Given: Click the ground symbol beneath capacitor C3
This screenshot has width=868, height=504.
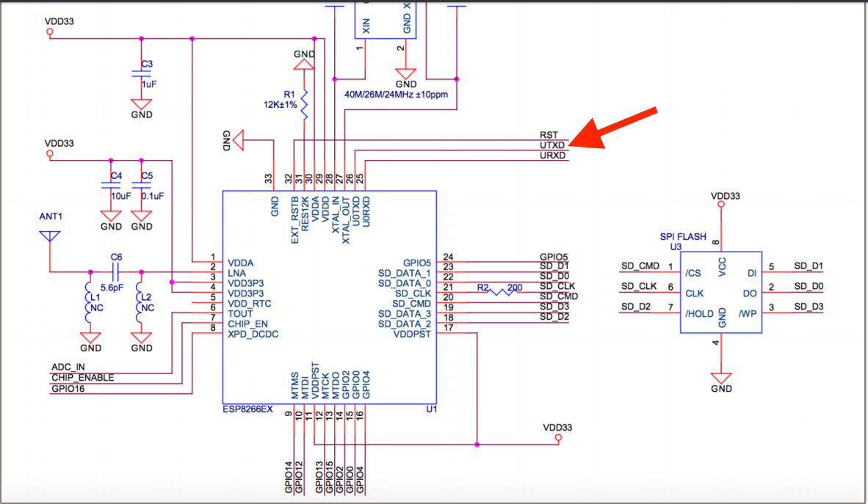Looking at the screenshot, I should [141, 104].
